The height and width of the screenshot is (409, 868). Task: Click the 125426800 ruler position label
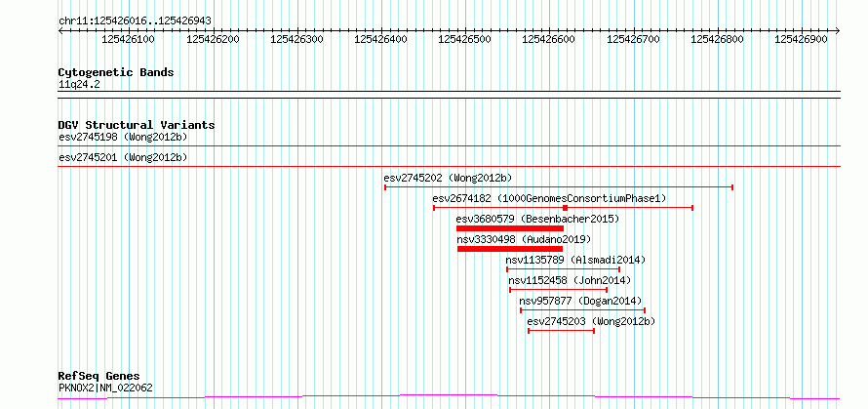pyautogui.click(x=718, y=39)
